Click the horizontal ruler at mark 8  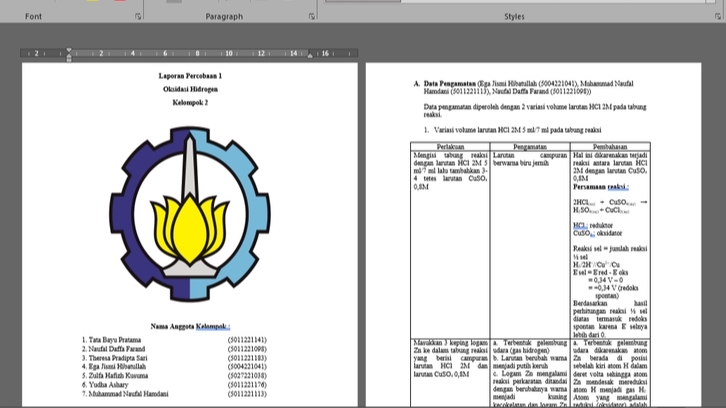[197, 53]
